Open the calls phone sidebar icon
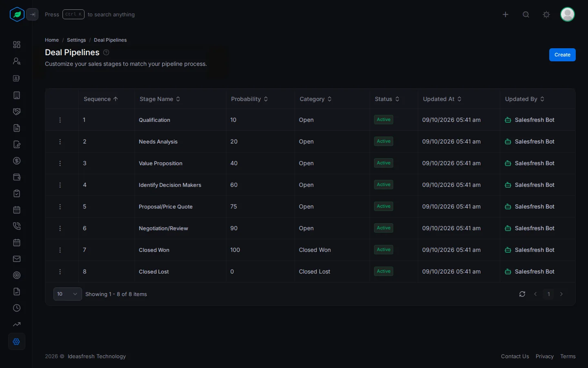Screen dimensions: 588x368 tap(17, 226)
